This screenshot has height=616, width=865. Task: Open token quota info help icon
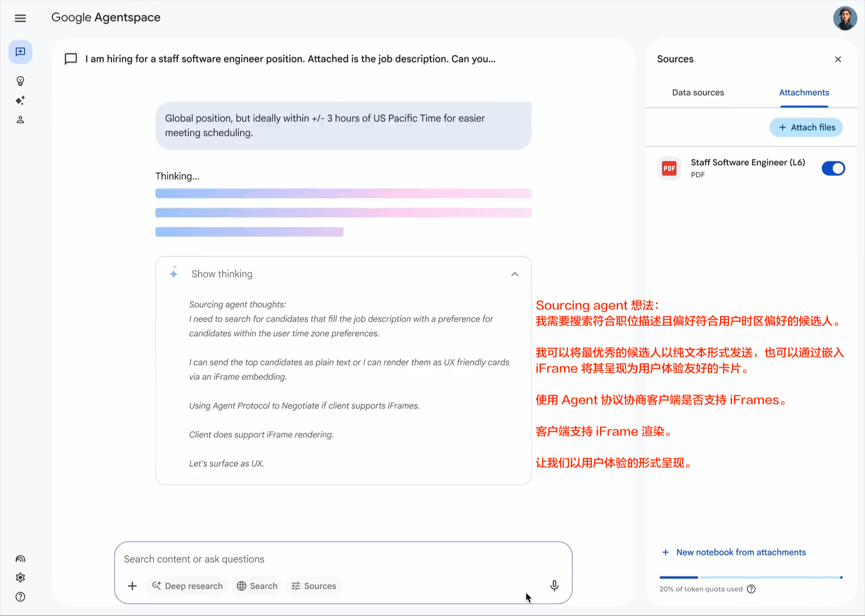pyautogui.click(x=751, y=589)
